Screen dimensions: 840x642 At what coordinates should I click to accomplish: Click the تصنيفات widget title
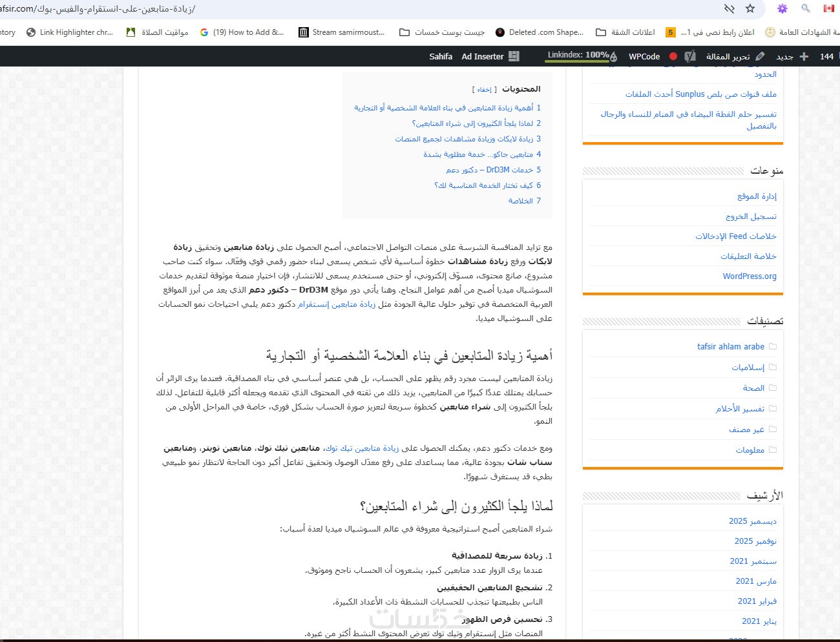click(x=765, y=321)
